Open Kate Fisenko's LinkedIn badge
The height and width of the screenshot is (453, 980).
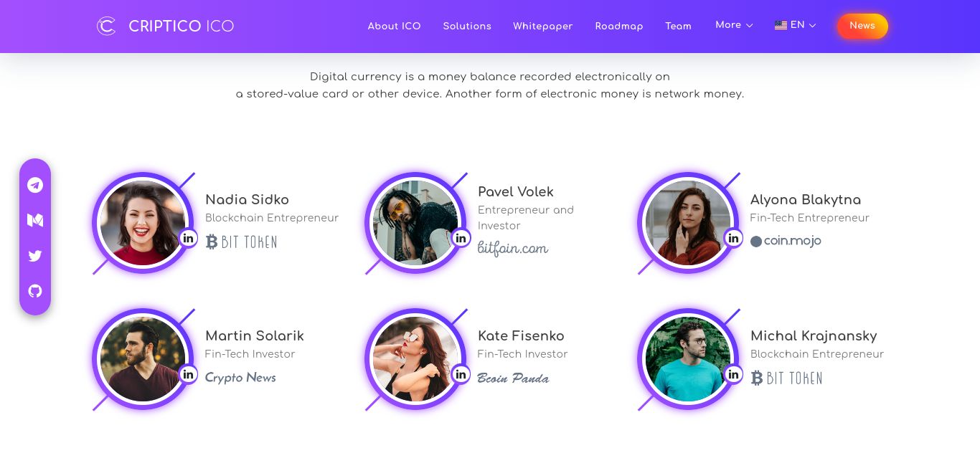461,374
